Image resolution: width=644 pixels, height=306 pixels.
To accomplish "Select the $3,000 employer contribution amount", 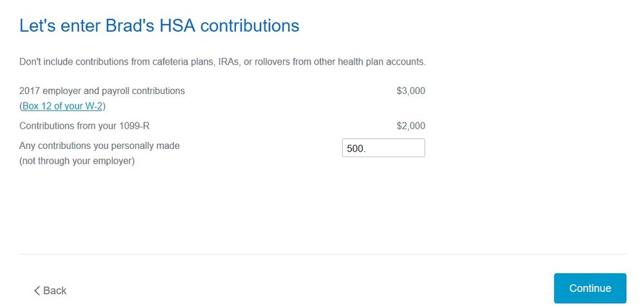I will click(411, 91).
